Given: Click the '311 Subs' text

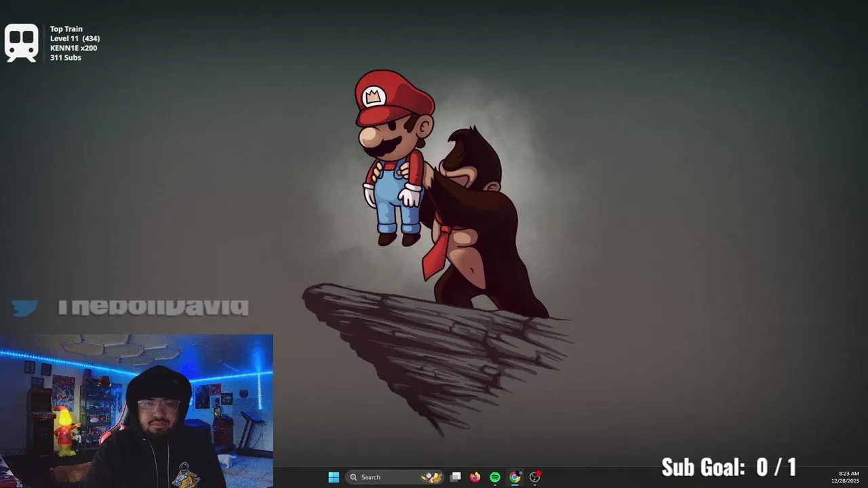Looking at the screenshot, I should [x=65, y=58].
